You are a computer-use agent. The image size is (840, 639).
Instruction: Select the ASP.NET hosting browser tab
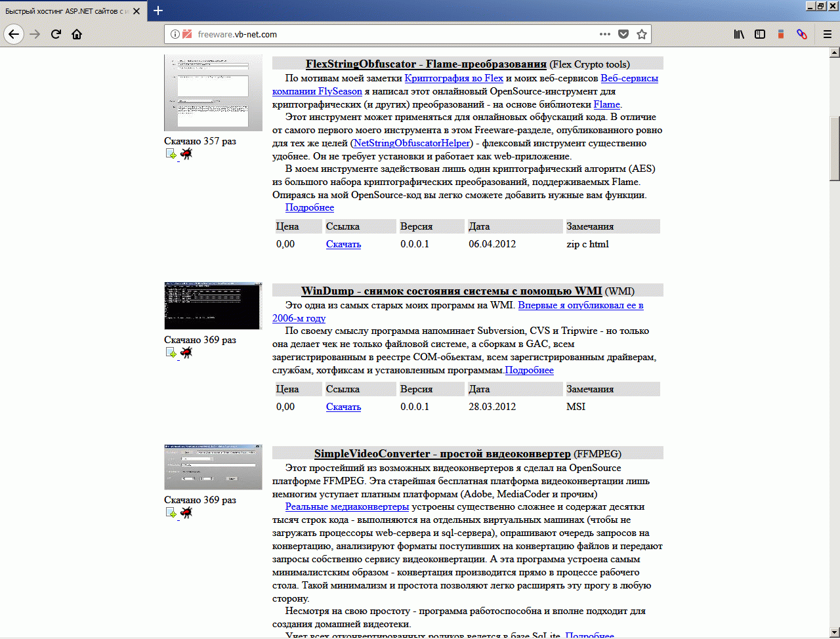pyautogui.click(x=73, y=11)
